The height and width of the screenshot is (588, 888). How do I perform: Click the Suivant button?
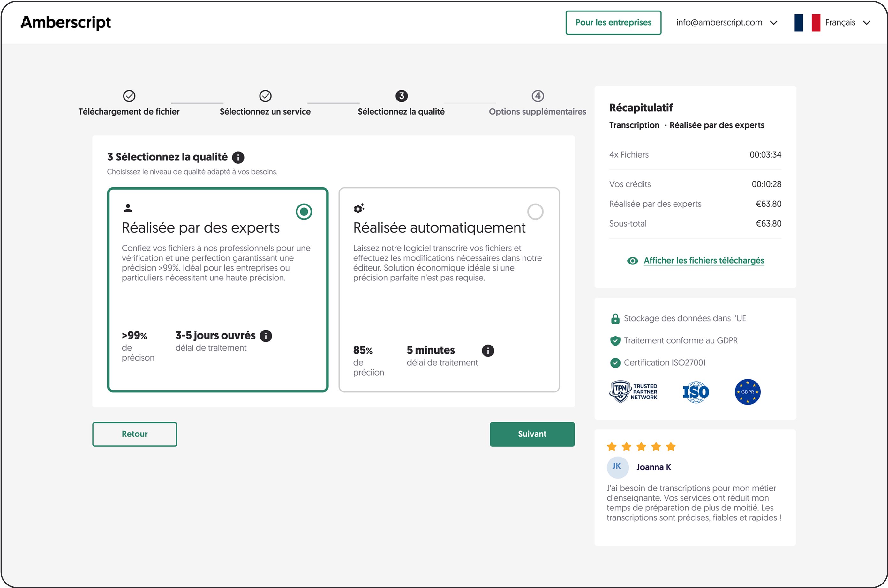pyautogui.click(x=531, y=434)
